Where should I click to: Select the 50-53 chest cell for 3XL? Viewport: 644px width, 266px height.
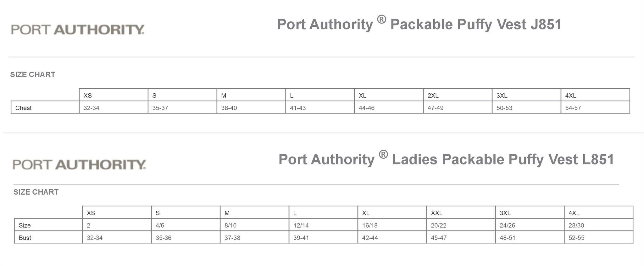[527, 108]
